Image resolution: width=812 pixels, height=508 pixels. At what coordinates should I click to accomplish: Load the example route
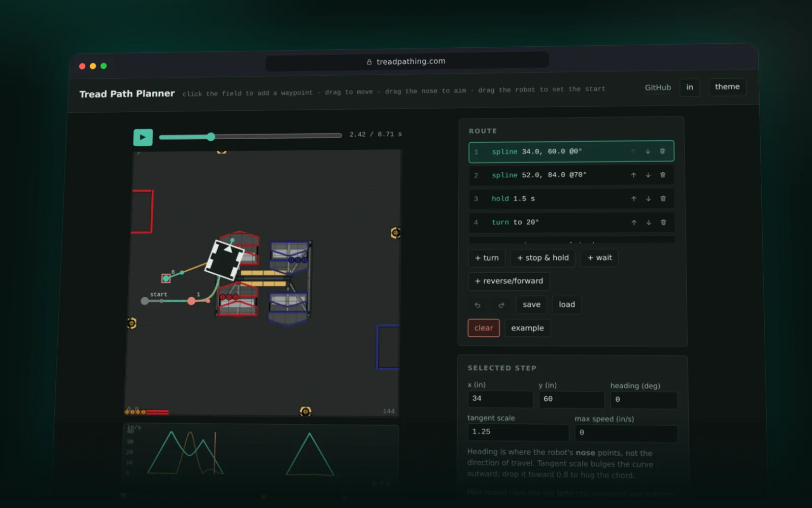(527, 328)
